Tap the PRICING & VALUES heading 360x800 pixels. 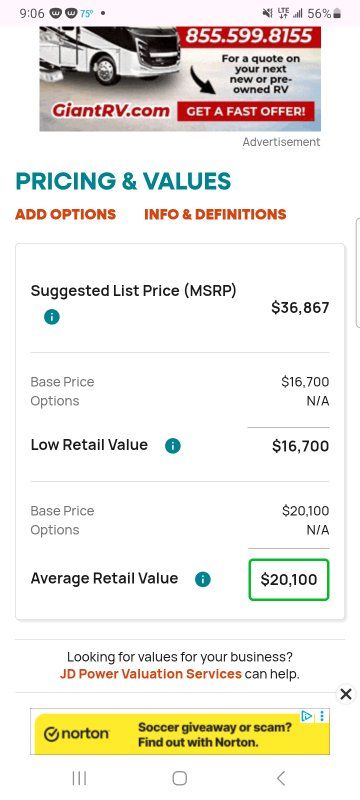(123, 181)
